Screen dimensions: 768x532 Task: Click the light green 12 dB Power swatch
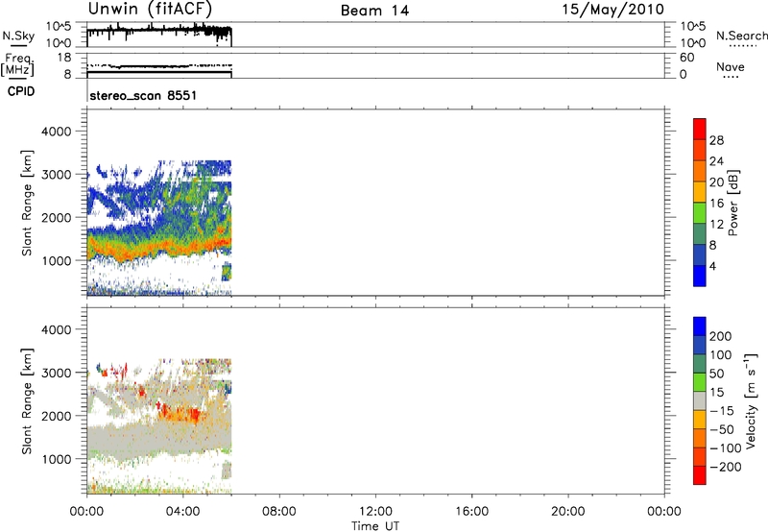click(x=700, y=212)
